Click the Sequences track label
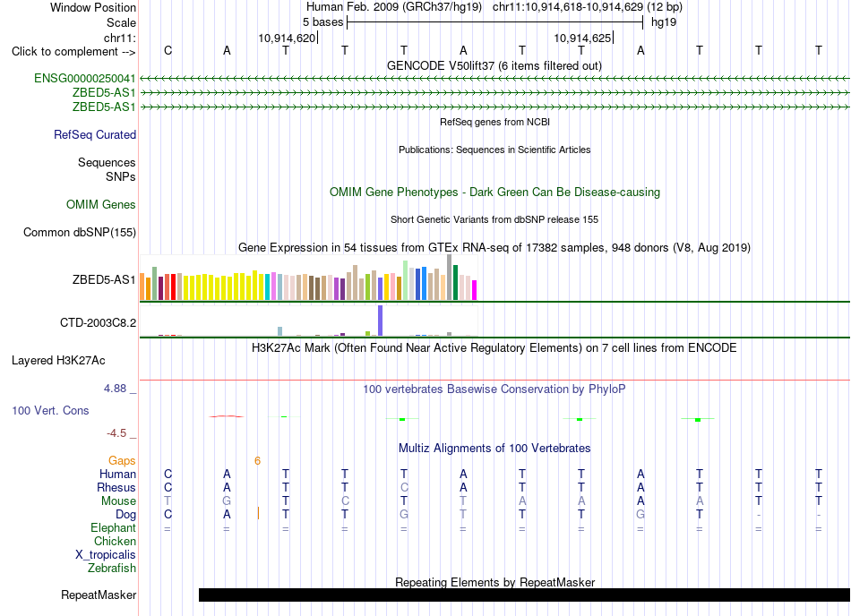This screenshot has width=851, height=616. (107, 163)
